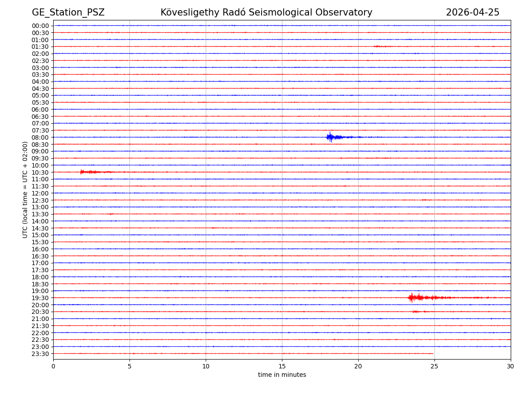This screenshot has width=532, height=399.
Task: Click the UTC local time y-axis label
Action: (x=25, y=189)
